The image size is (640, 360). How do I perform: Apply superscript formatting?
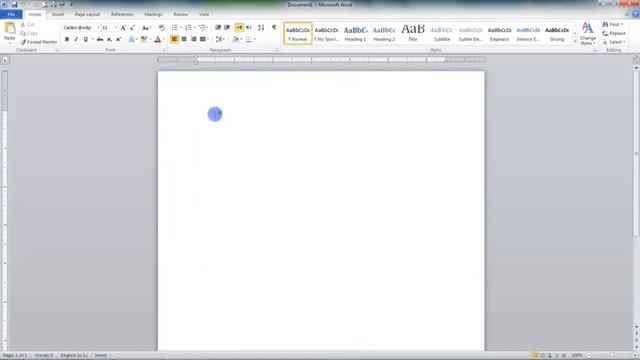pos(118,40)
